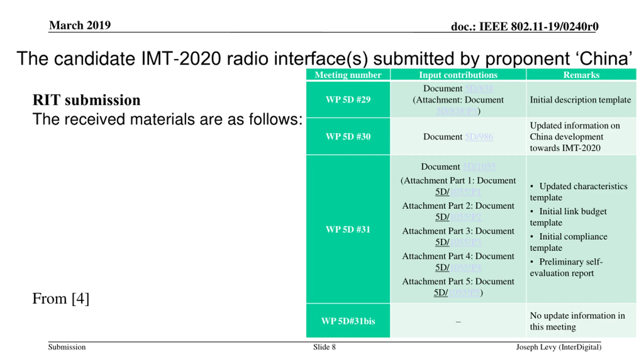Click the From [4] reference text
Image resolution: width=644 pixels, height=362 pixels.
pyautogui.click(x=61, y=299)
